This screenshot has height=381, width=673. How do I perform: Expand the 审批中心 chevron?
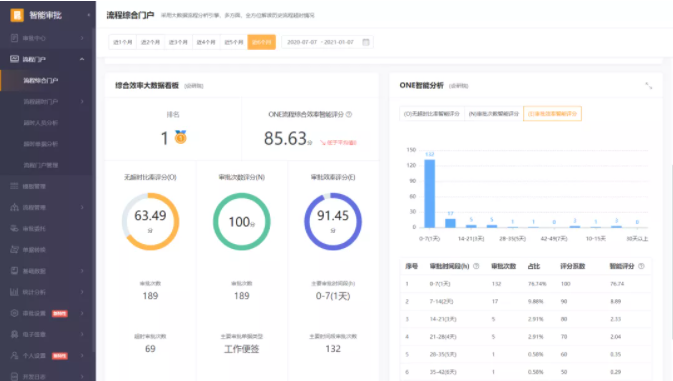point(82,38)
